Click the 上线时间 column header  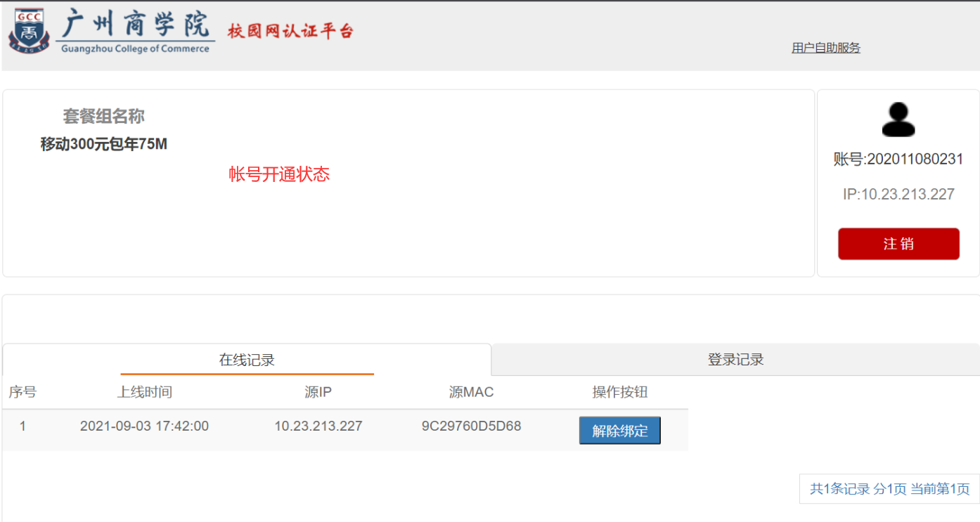pyautogui.click(x=144, y=392)
